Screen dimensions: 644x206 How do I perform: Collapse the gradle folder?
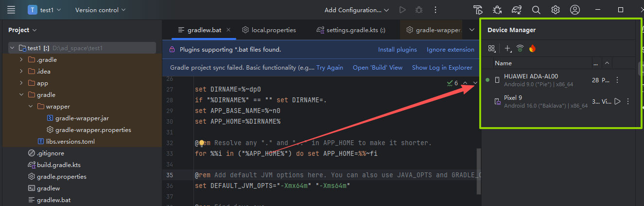21,95
